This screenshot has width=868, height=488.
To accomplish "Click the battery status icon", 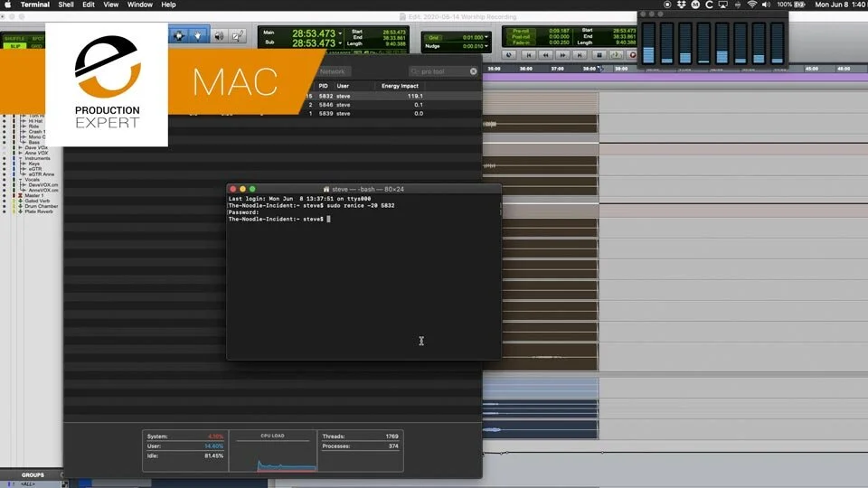I will point(800,5).
